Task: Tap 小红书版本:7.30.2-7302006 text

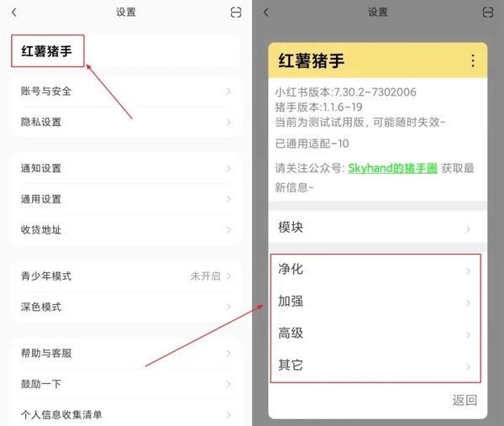Action: tap(345, 92)
